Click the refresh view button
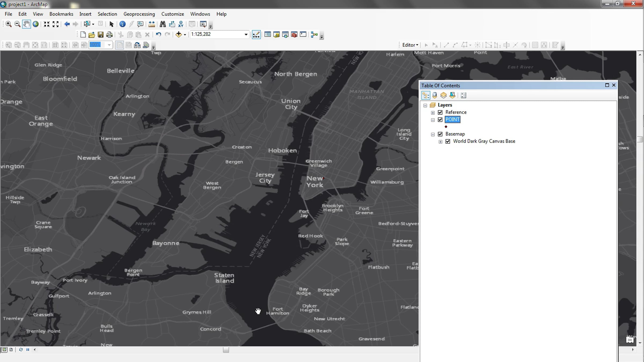 pos(21,350)
